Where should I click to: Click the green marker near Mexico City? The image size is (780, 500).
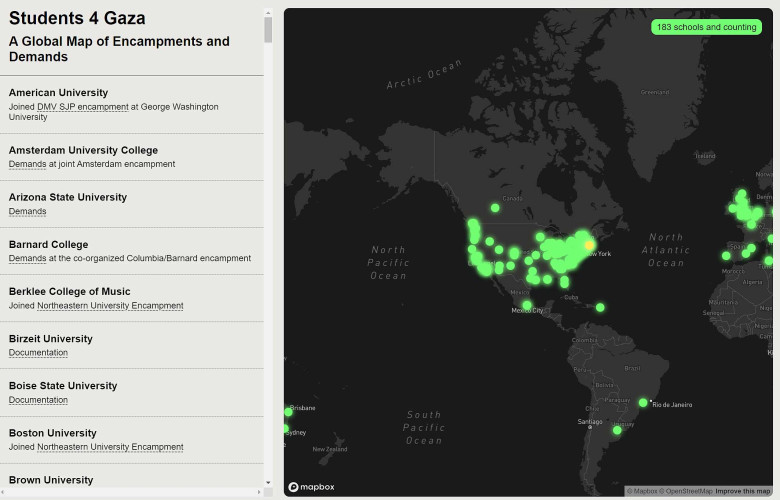[527, 305]
